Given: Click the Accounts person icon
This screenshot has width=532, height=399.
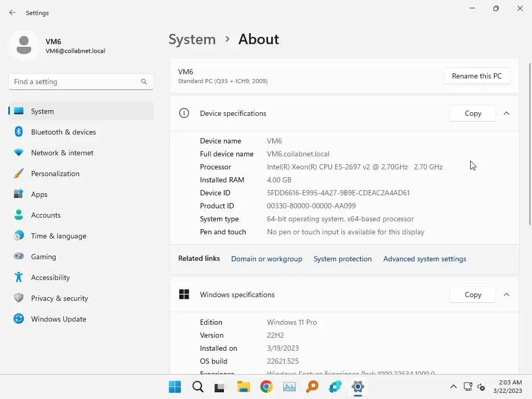Looking at the screenshot, I should click(19, 215).
